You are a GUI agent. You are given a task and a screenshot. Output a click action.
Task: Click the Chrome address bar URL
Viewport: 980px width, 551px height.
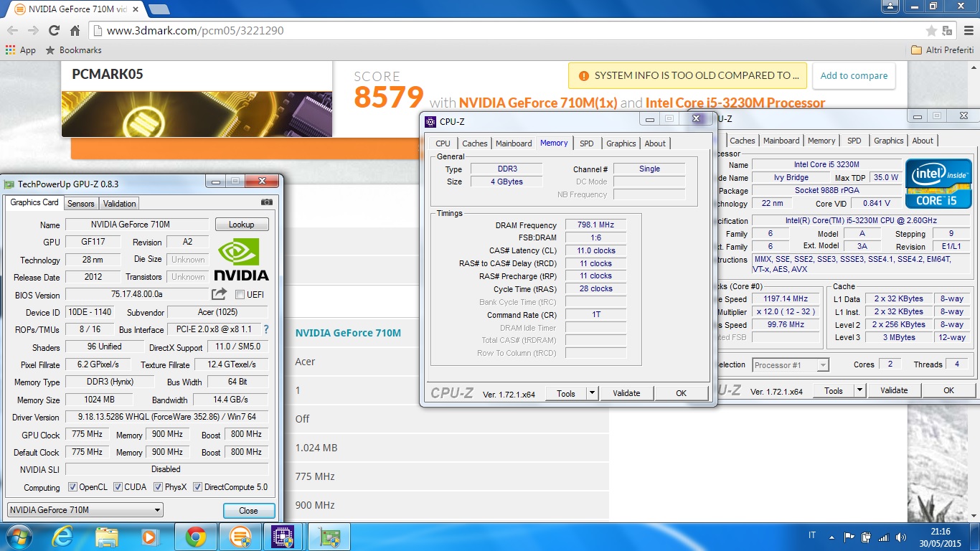tap(195, 31)
